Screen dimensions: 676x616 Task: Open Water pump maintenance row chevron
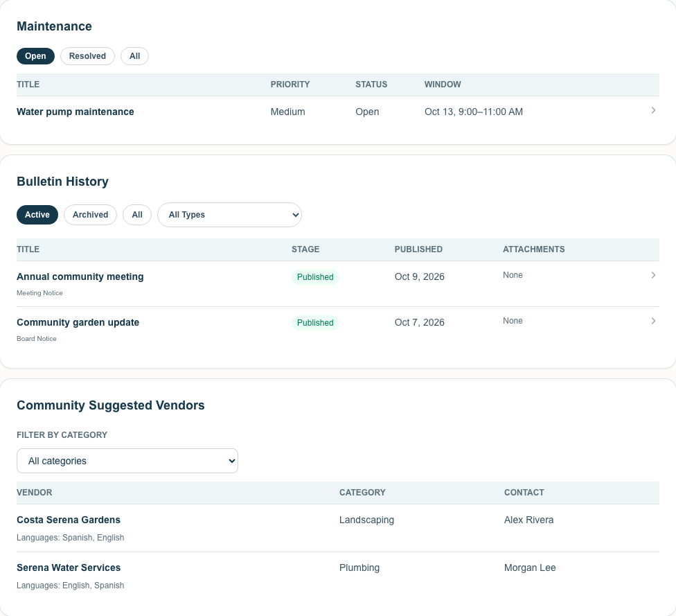coord(653,110)
